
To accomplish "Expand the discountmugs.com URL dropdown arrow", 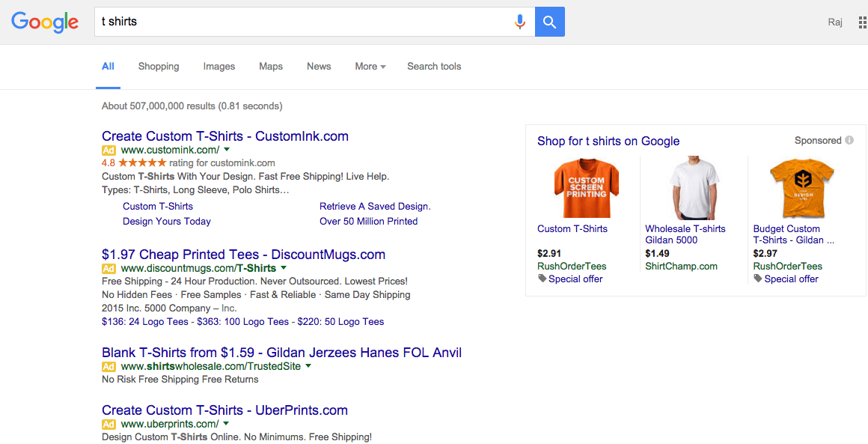I will pos(284,268).
